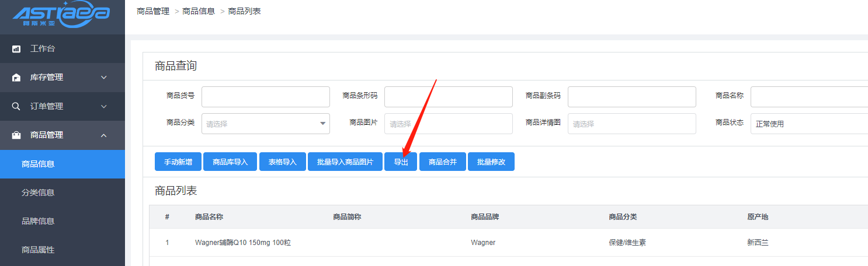The image size is (868, 266).
Task: Click the 工作台 dashboard icon
Action: pos(16,49)
